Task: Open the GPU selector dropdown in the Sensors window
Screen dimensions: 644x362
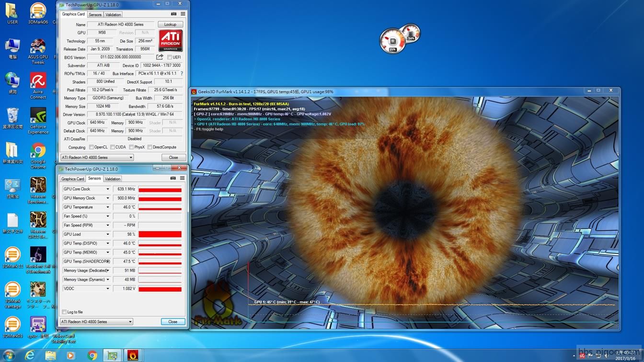Action: [x=96, y=322]
